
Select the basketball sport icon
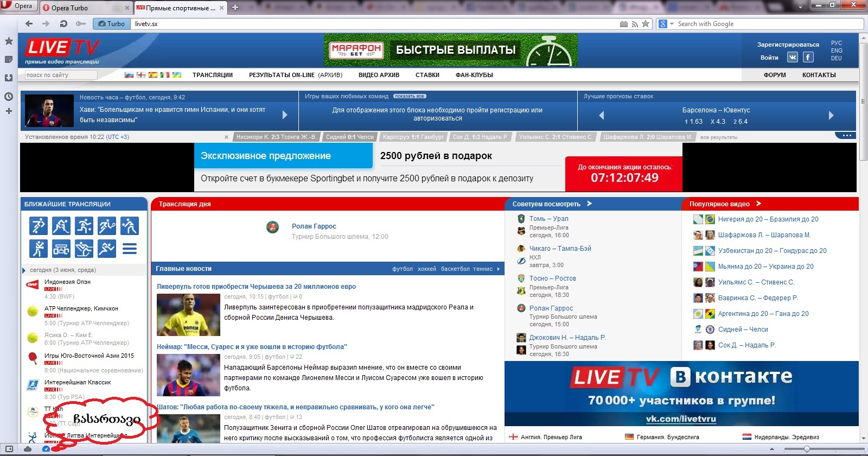click(84, 226)
